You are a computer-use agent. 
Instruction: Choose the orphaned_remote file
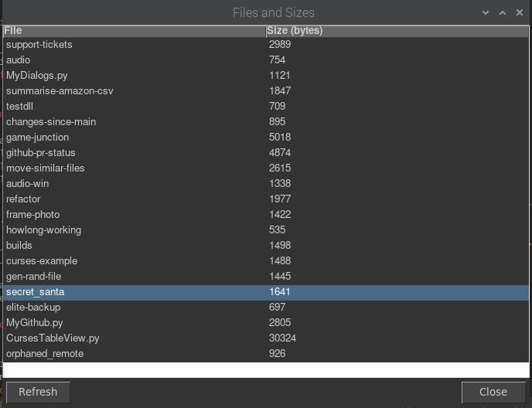(266, 353)
